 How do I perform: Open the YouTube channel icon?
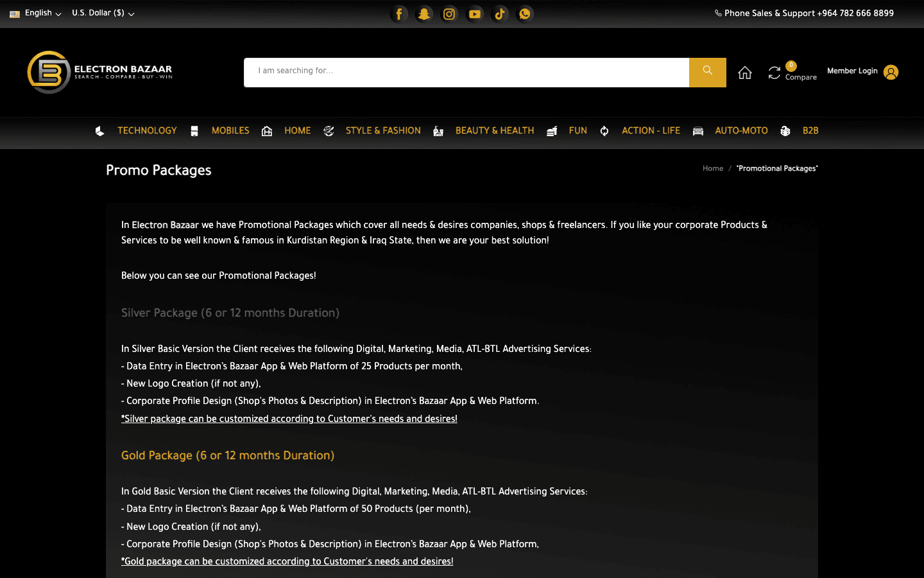pos(475,13)
